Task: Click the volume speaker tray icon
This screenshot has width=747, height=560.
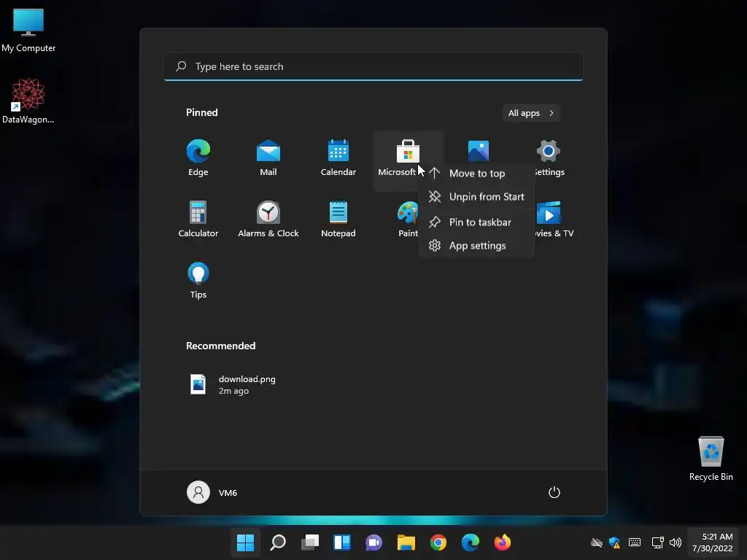Action: tap(675, 542)
